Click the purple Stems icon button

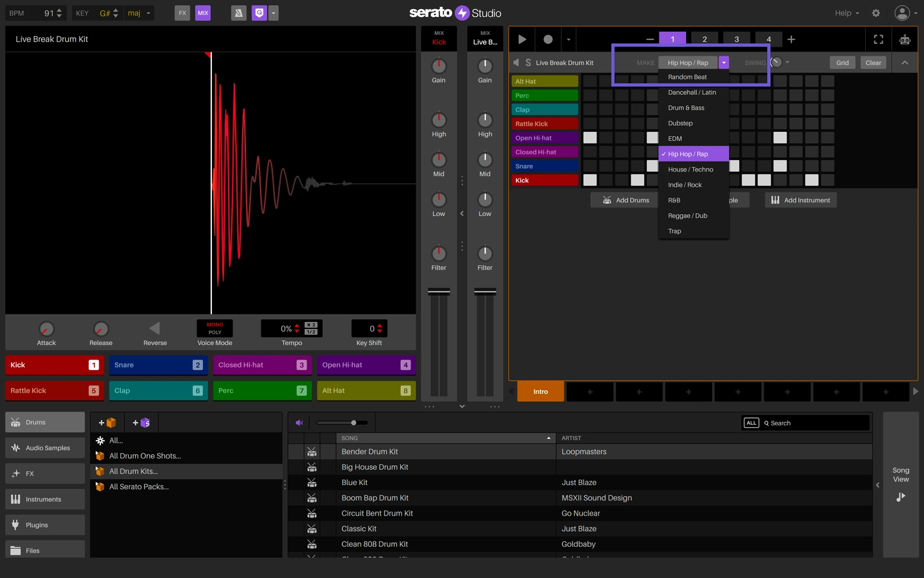coord(259,13)
